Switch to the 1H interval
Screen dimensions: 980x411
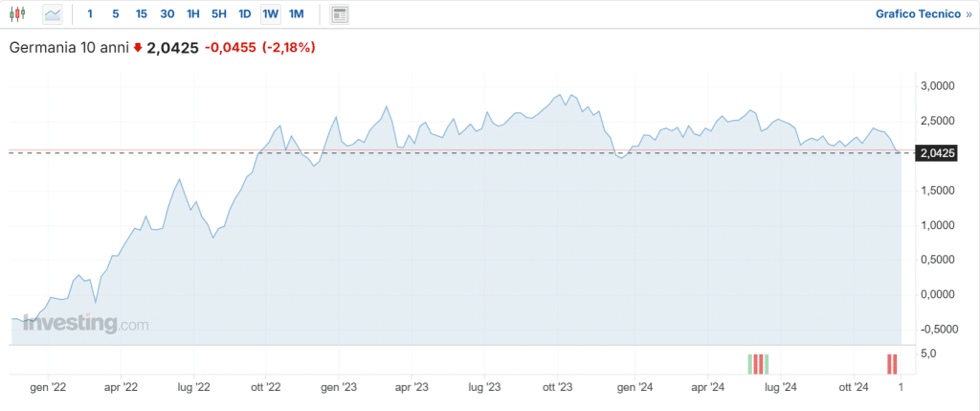193,14
